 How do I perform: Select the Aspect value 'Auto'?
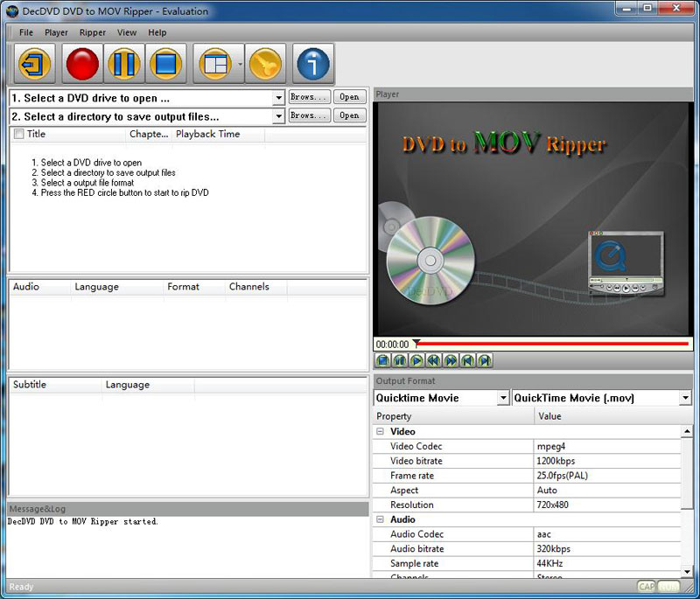[x=607, y=491]
